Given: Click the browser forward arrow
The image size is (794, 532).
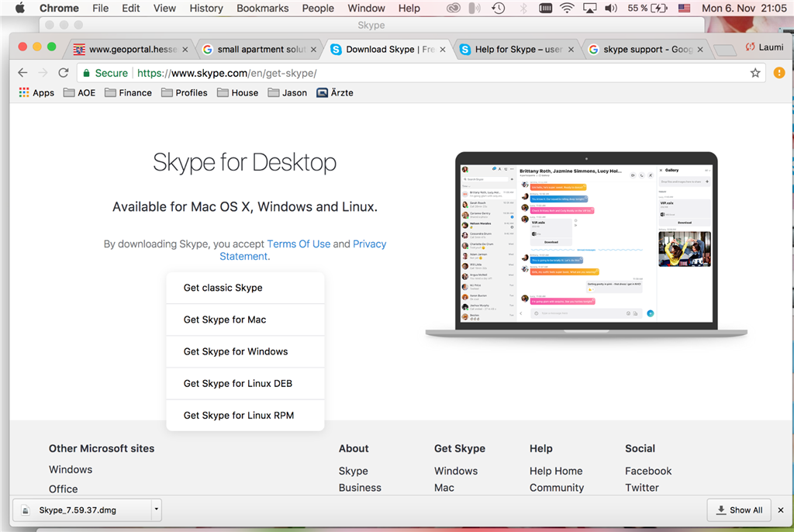Looking at the screenshot, I should coord(43,73).
